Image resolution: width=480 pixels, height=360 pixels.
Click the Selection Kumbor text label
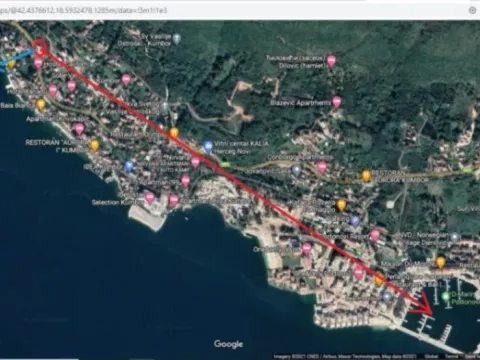pyautogui.click(x=115, y=202)
